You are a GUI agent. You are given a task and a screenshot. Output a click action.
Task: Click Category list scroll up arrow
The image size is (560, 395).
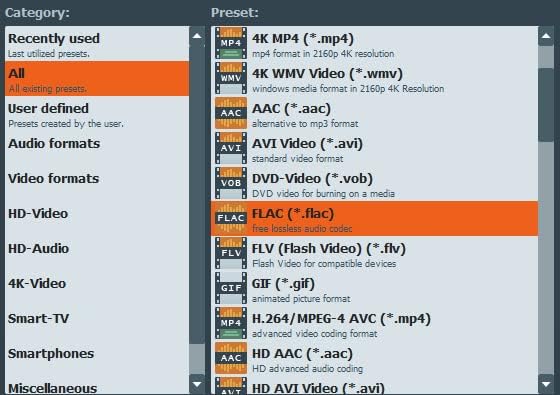(x=197, y=36)
